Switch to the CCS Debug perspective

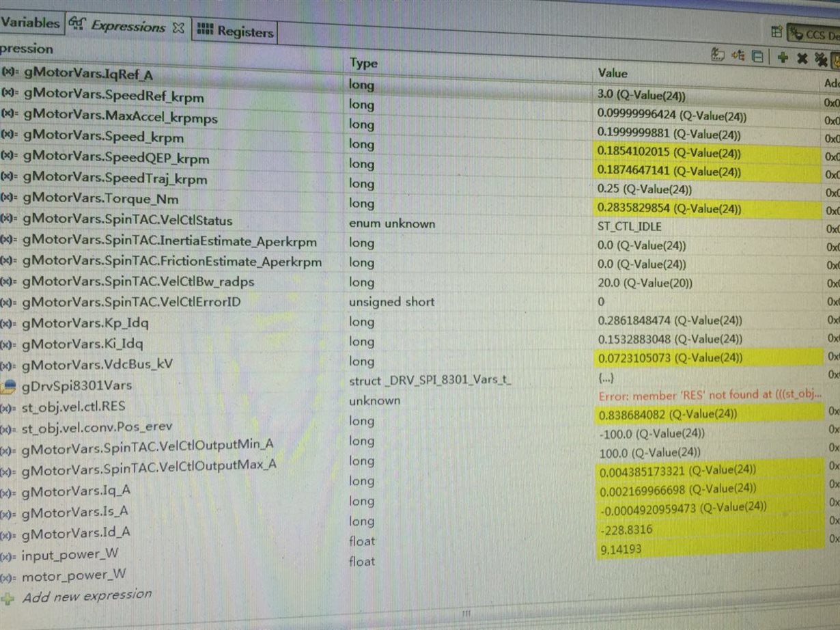pyautogui.click(x=813, y=33)
